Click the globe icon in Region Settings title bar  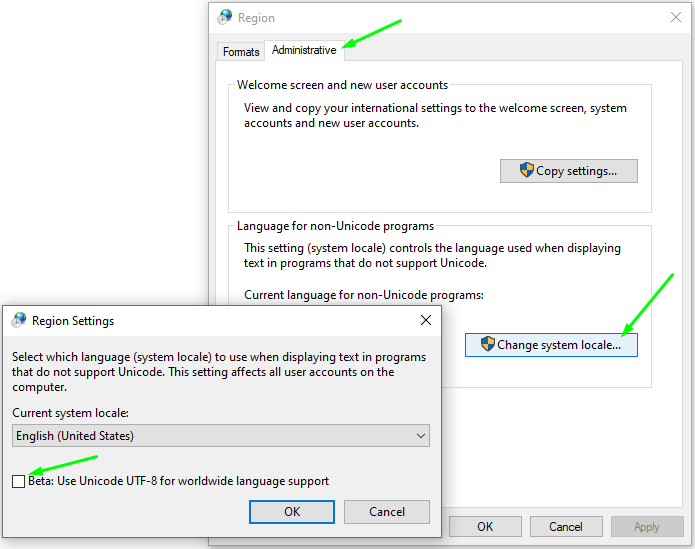click(19, 321)
